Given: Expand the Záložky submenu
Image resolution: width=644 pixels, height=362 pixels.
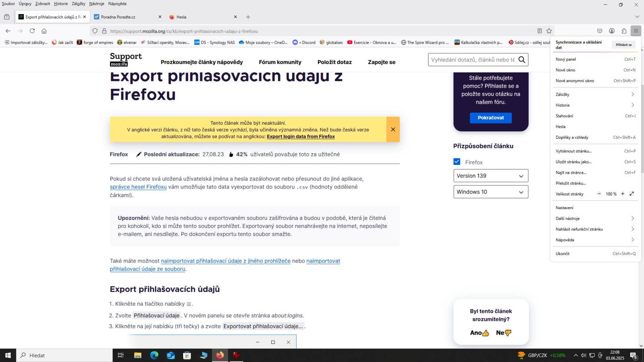Looking at the screenshot, I should 595,95.
